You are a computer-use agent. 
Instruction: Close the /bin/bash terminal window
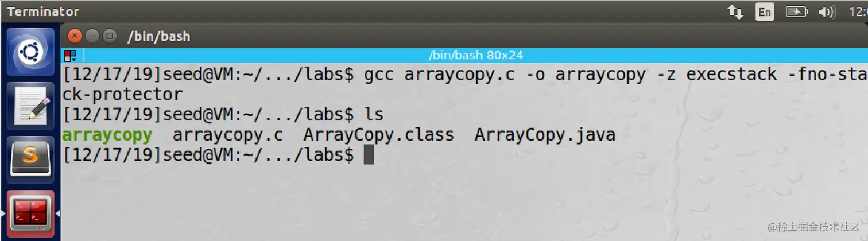point(75,36)
